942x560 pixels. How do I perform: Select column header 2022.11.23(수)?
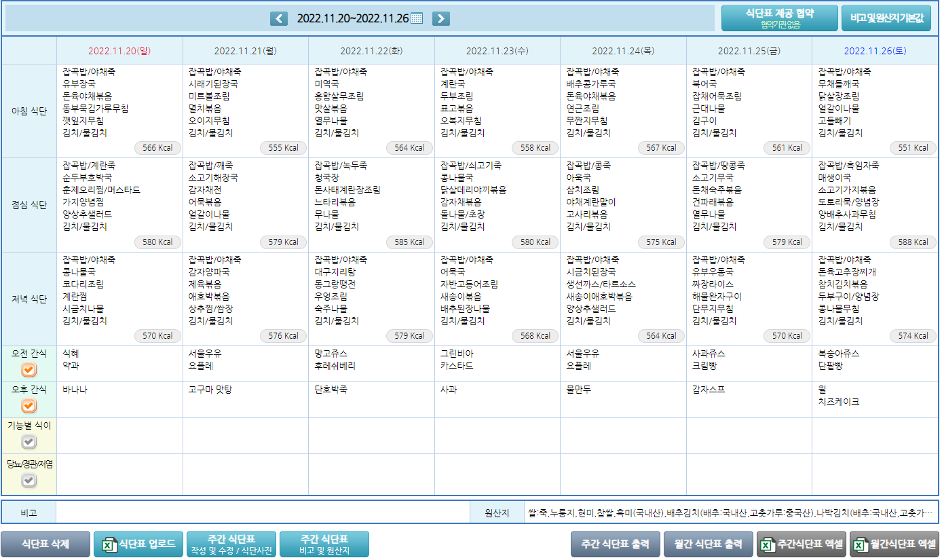click(x=497, y=50)
